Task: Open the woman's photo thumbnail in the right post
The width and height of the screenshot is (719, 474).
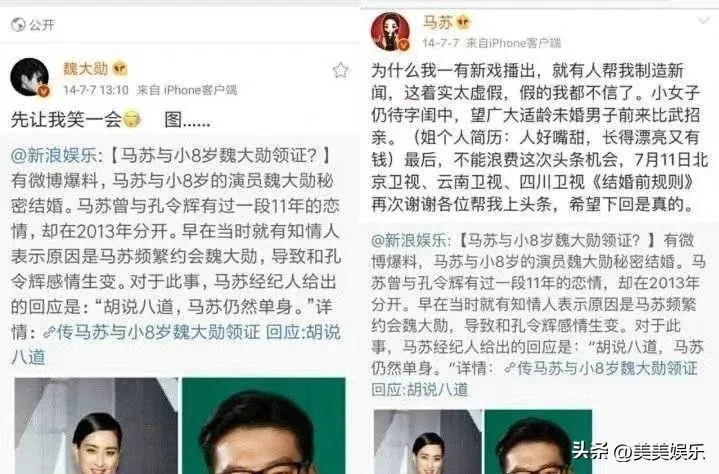Action: pos(428,442)
